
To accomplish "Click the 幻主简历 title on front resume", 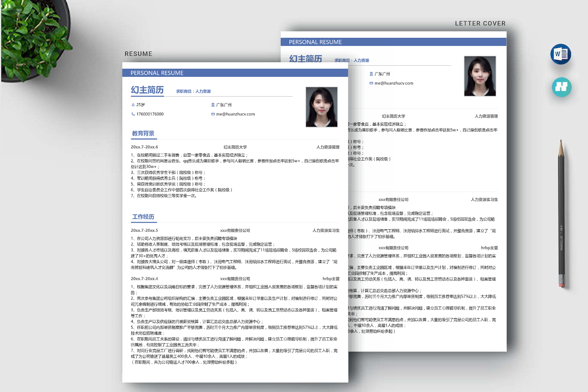I will coord(147,90).
